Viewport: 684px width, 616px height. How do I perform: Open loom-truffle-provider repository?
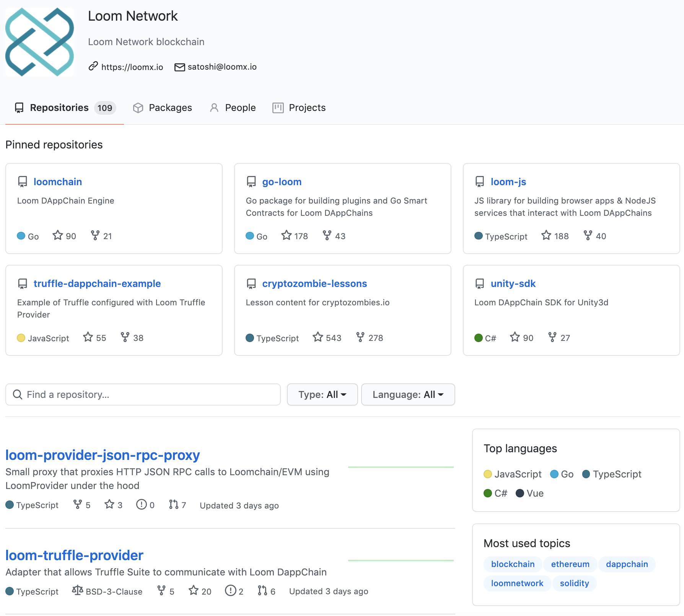(74, 555)
